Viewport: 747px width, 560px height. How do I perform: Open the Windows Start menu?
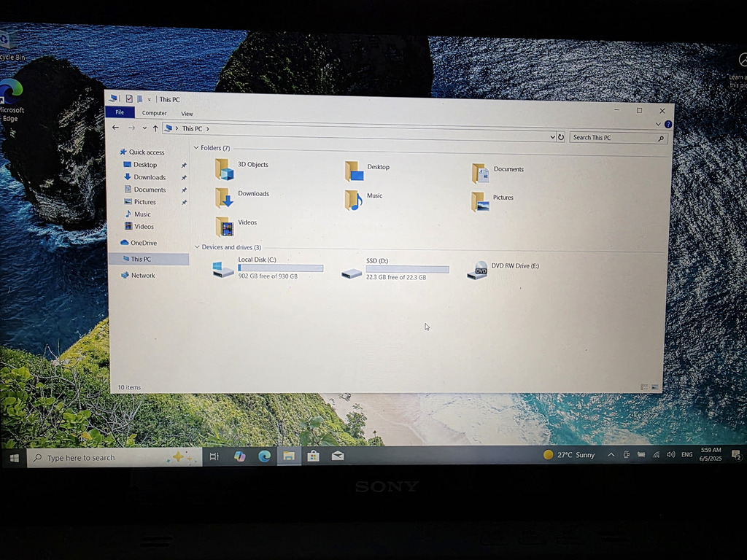coord(14,458)
